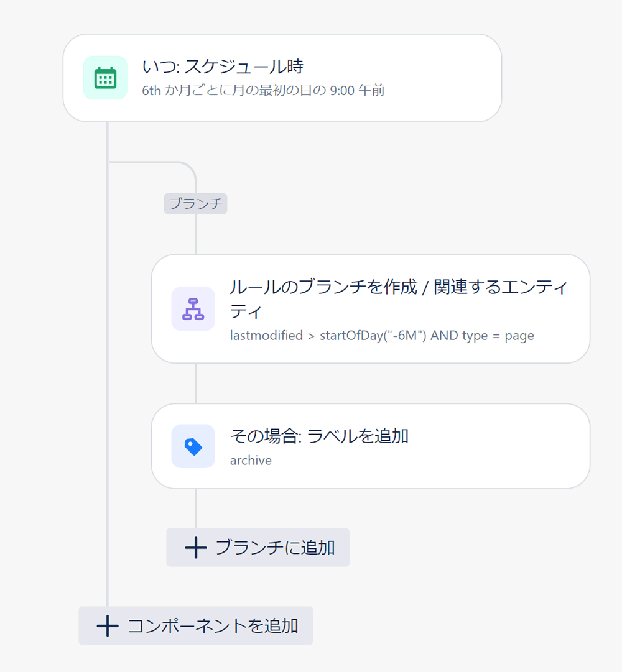Click the text label ブランチに追加
This screenshot has height=672, width=622.
coord(275,548)
